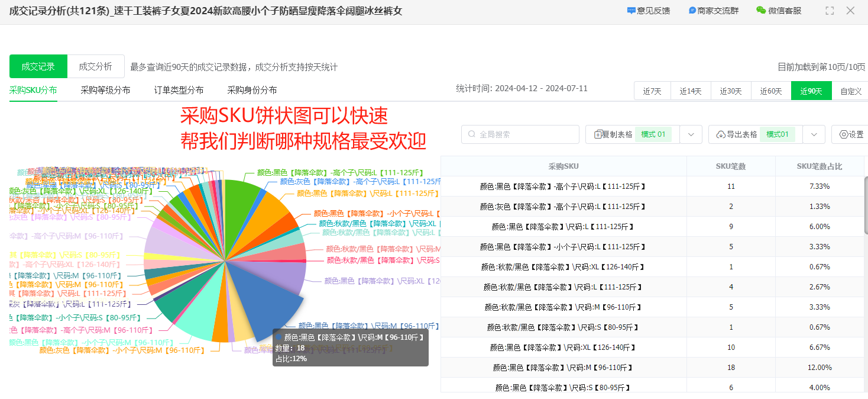Viewport: 868px width, 399px height.
Task: Switch to the 成交分析 tab
Action: pos(96,67)
